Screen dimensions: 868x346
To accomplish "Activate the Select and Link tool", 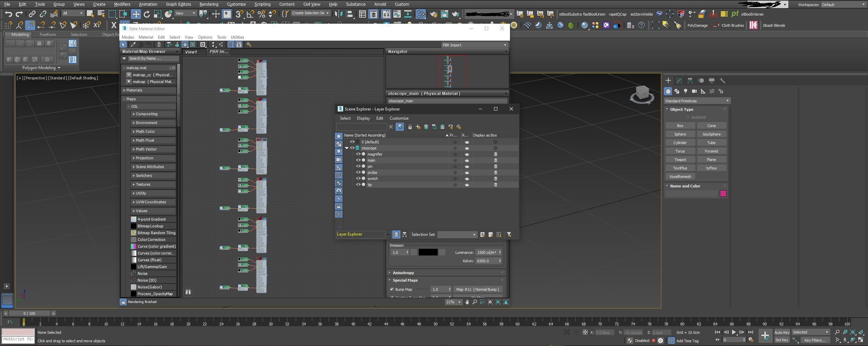I will [32, 14].
